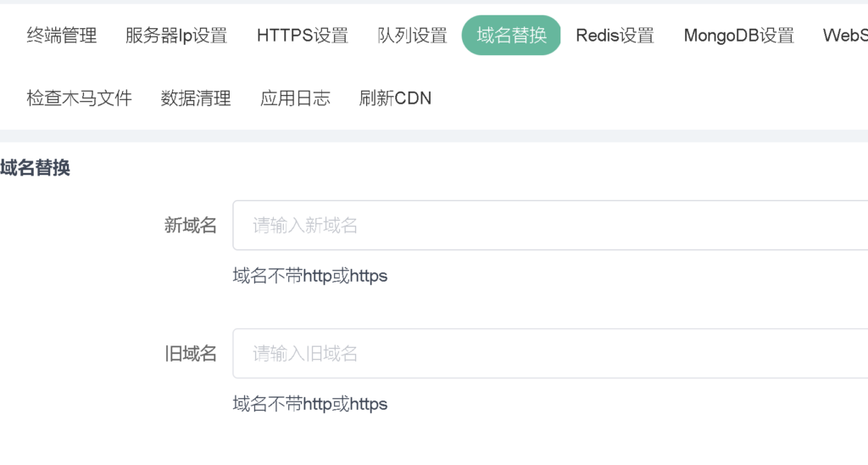Go to 队列设置 tab
The width and height of the screenshot is (868, 465).
coord(412,36)
